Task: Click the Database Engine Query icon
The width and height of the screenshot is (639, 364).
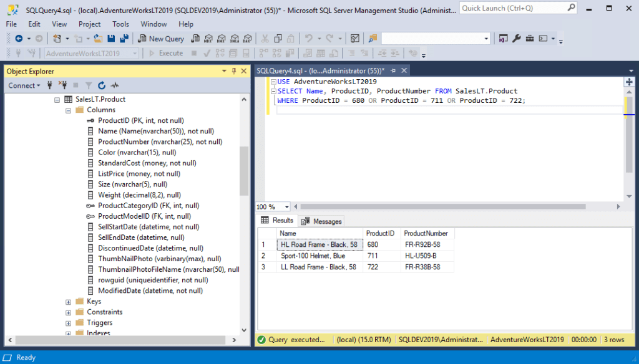Action: pyautogui.click(x=195, y=38)
